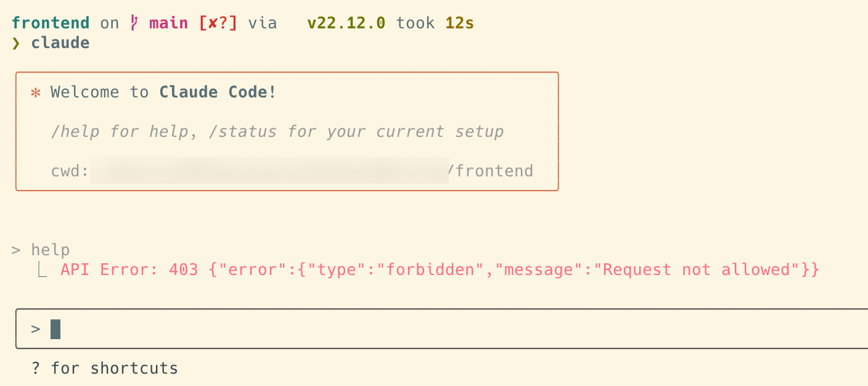Click the 'frontend' directory name in prompt

tap(51, 23)
